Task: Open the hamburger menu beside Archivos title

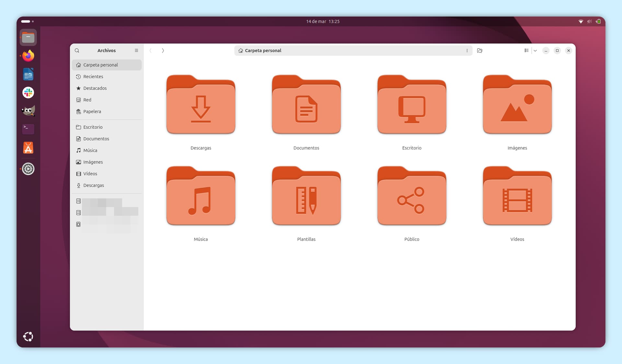Action: 136,50
